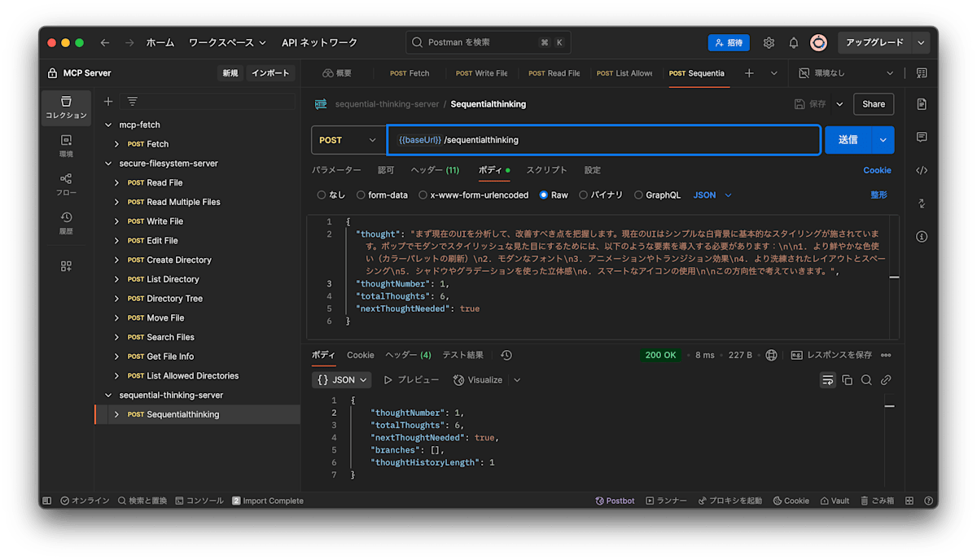The width and height of the screenshot is (977, 560).
Task: Open the History sidebar icon
Action: (66, 223)
